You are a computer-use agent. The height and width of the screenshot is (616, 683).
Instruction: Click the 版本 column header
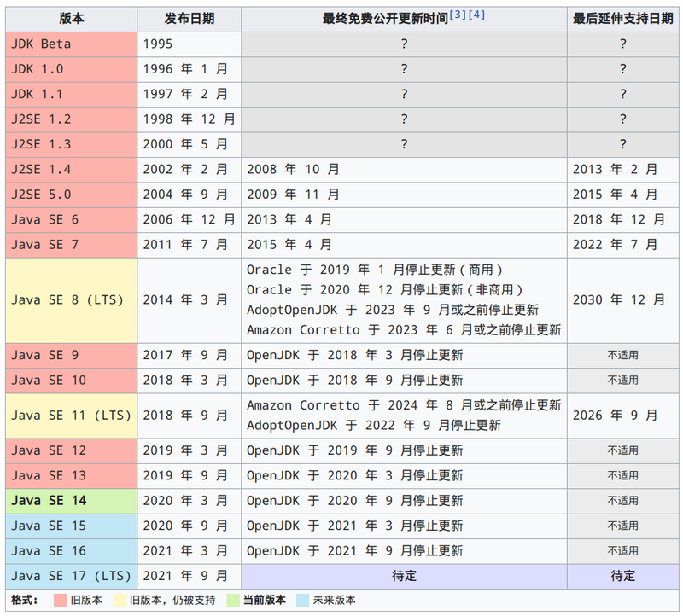[x=70, y=19]
